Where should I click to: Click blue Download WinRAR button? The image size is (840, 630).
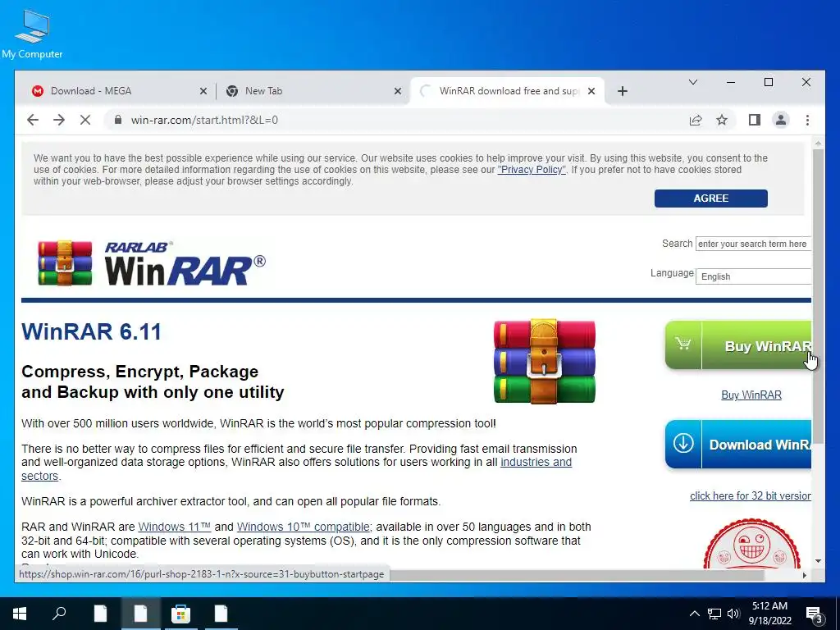pyautogui.click(x=738, y=444)
